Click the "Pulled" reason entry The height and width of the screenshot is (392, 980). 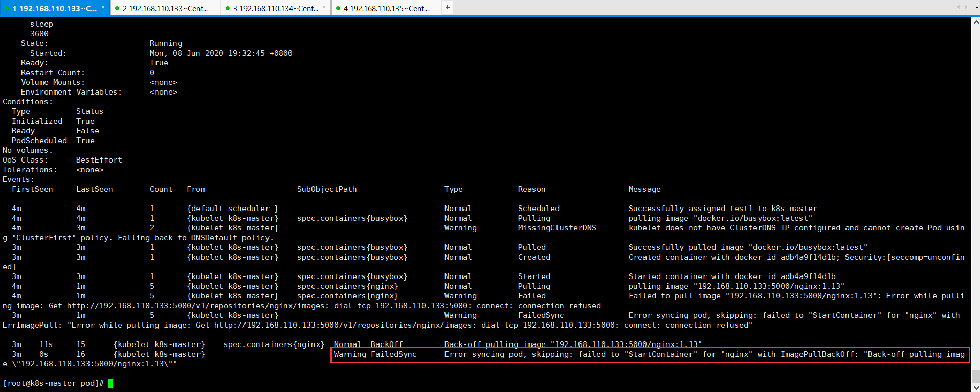(532, 247)
